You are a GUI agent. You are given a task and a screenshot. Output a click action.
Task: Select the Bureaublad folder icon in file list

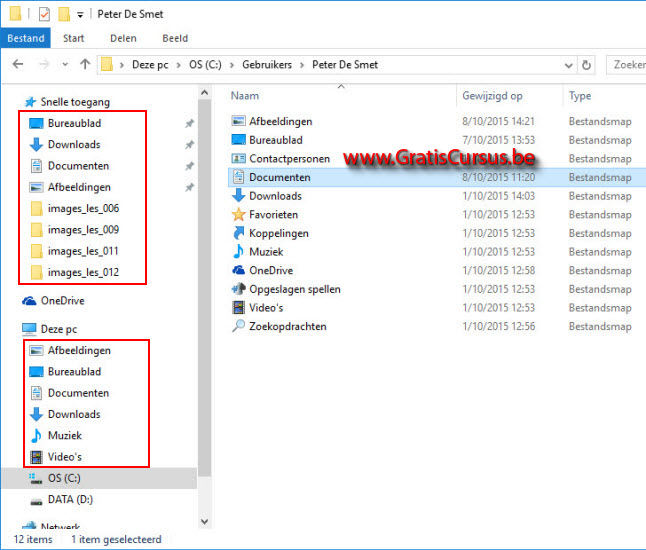pos(238,140)
